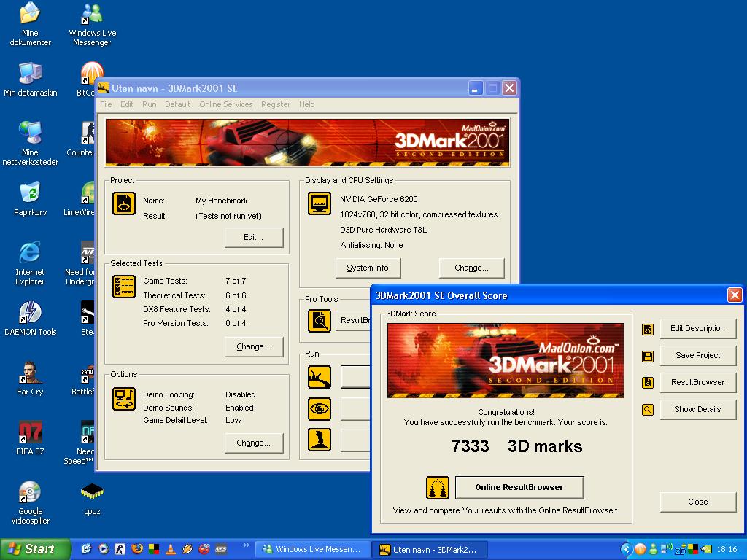Click the icon left of Online ResultBrowser
This screenshot has height=560, width=747.
(438, 488)
